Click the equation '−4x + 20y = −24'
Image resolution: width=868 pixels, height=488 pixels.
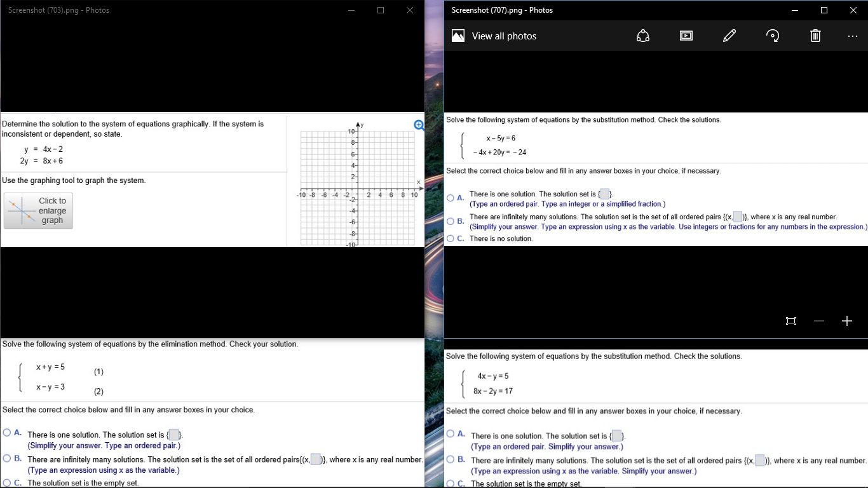[x=499, y=152]
